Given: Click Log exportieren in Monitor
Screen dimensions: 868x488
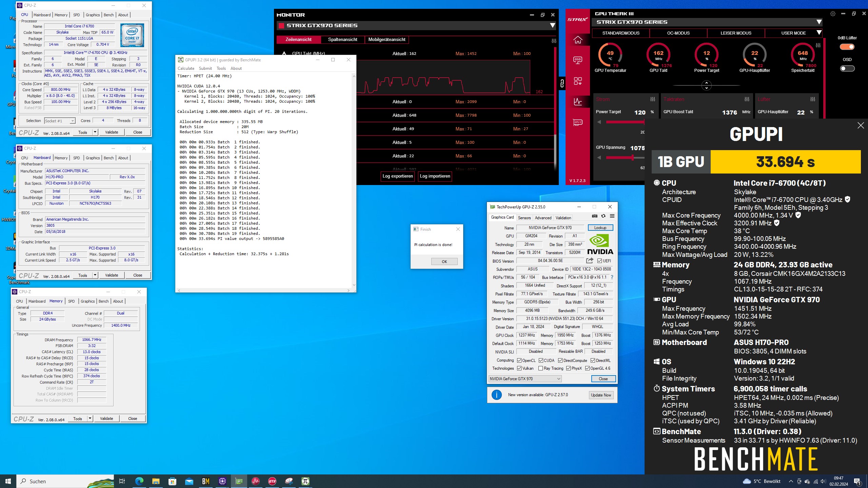Looking at the screenshot, I should point(397,176).
